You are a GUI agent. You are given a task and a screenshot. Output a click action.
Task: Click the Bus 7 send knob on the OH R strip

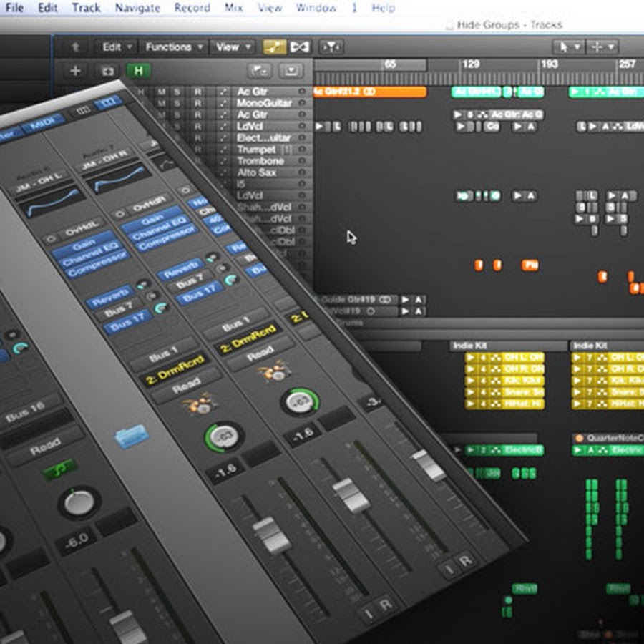coord(223,270)
